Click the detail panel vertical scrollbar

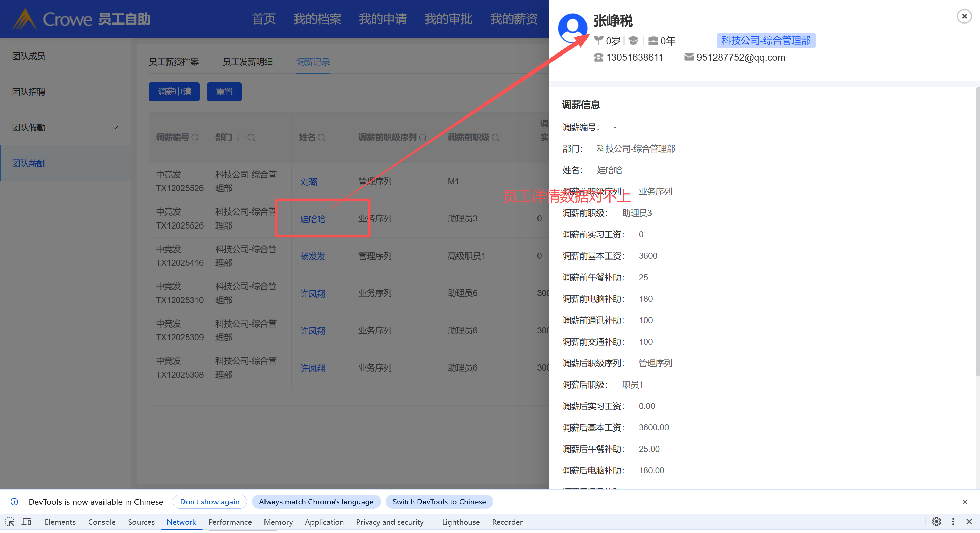(x=977, y=229)
